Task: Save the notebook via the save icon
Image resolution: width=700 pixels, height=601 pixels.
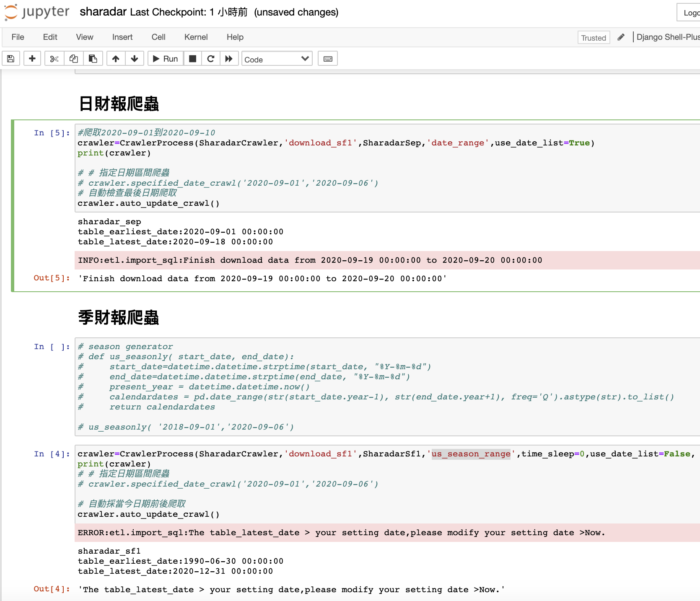Action: point(10,58)
